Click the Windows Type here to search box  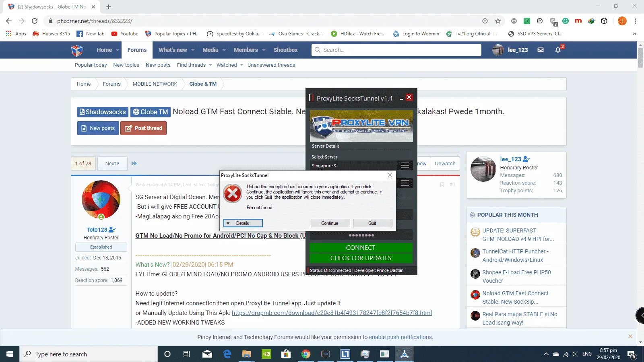[x=89, y=354]
